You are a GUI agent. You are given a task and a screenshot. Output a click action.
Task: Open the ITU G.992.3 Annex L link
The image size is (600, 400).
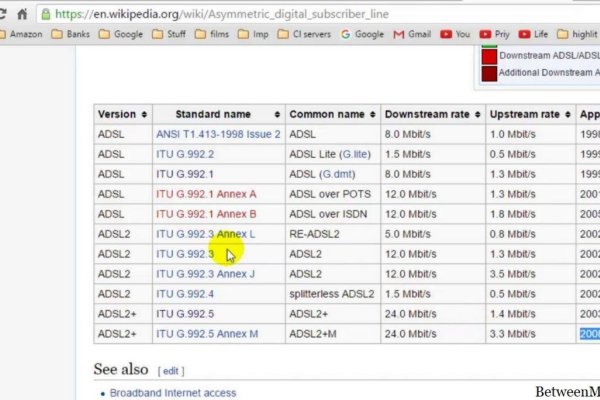pyautogui.click(x=205, y=234)
